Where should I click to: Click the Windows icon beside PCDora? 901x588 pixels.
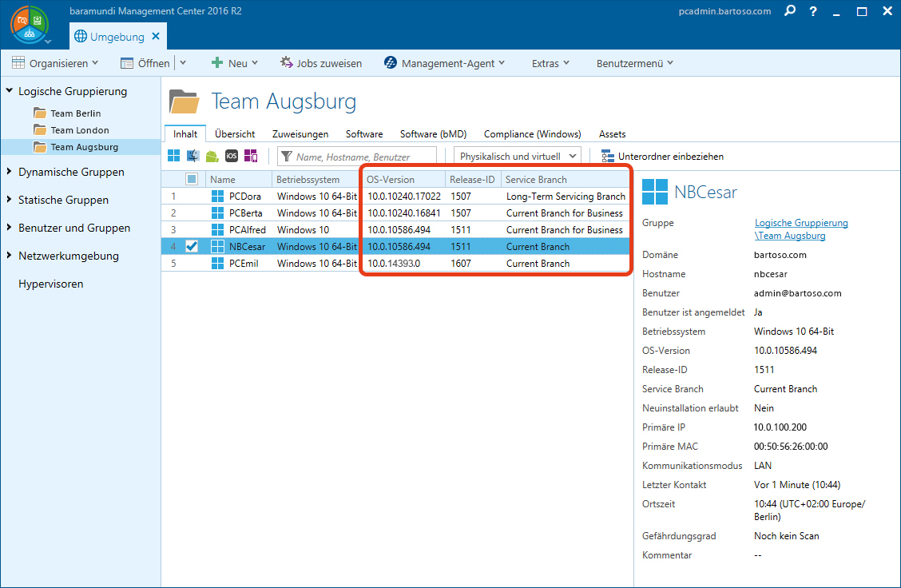pos(218,196)
